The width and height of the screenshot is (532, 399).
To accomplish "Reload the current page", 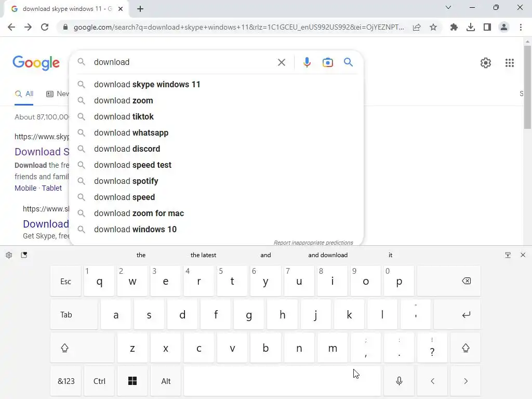I will pyautogui.click(x=45, y=27).
